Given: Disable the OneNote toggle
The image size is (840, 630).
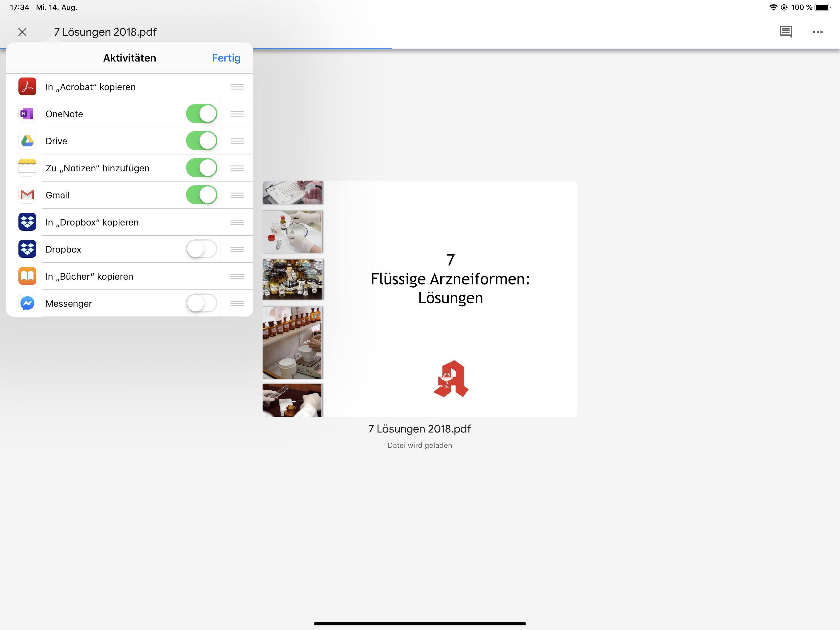Looking at the screenshot, I should 201,114.
